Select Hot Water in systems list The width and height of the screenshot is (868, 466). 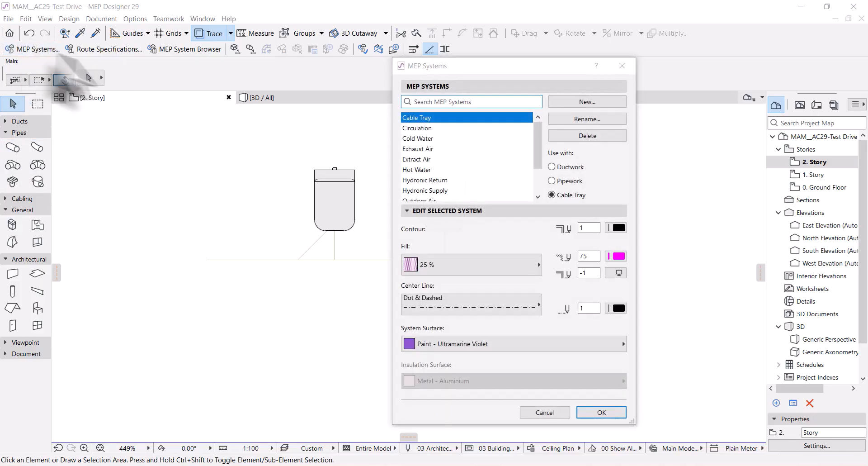[x=467, y=170]
